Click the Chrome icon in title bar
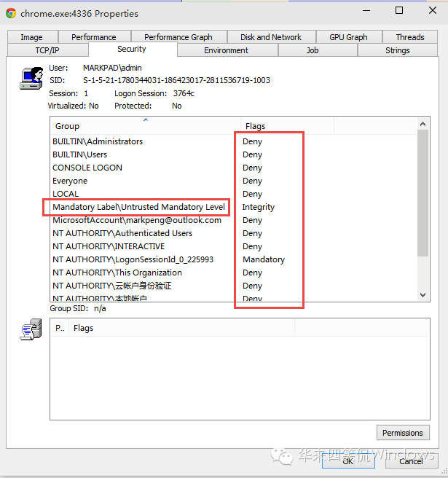This screenshot has width=448, height=478. click(11, 13)
